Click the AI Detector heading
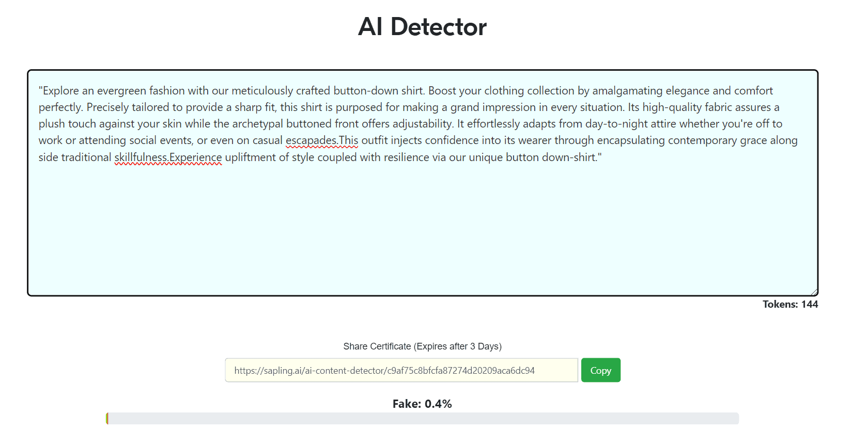Viewport: 868px width, 445px height. click(x=422, y=26)
